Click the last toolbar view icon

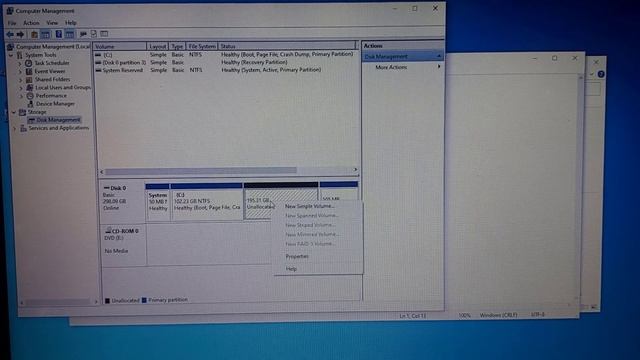click(104, 34)
